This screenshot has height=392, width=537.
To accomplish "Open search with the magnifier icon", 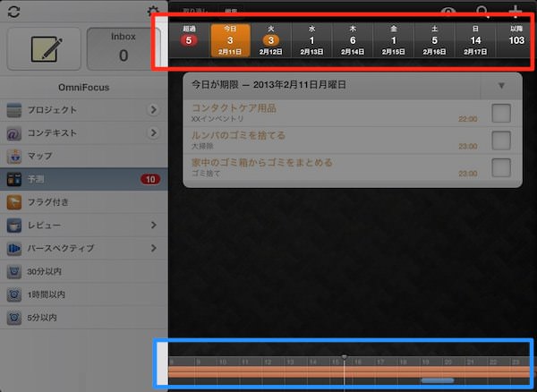I will point(483,12).
